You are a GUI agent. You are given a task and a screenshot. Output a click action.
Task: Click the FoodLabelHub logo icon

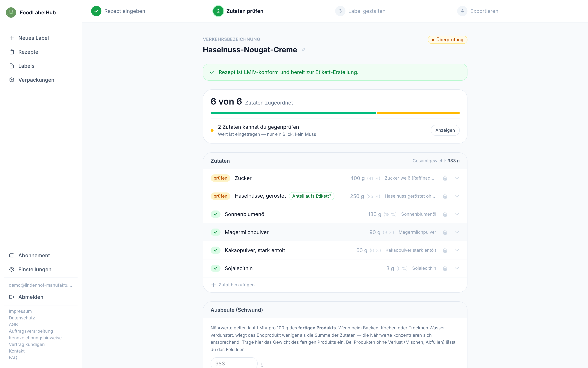point(11,12)
